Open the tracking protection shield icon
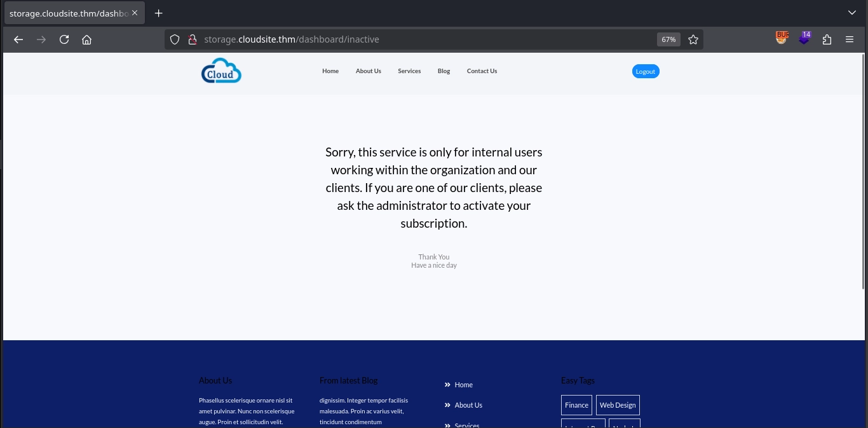The width and height of the screenshot is (868, 428). coord(175,39)
